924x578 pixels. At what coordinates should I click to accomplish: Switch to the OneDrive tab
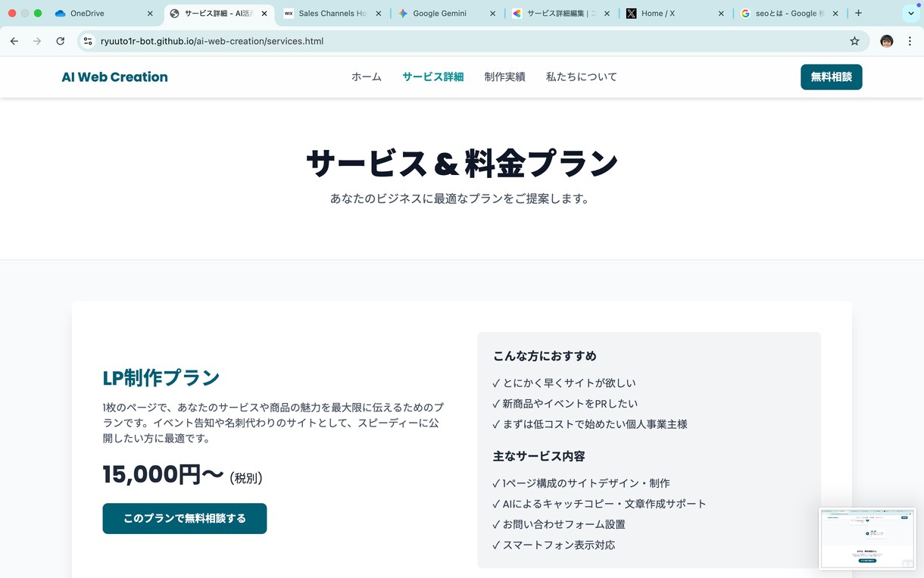point(105,13)
